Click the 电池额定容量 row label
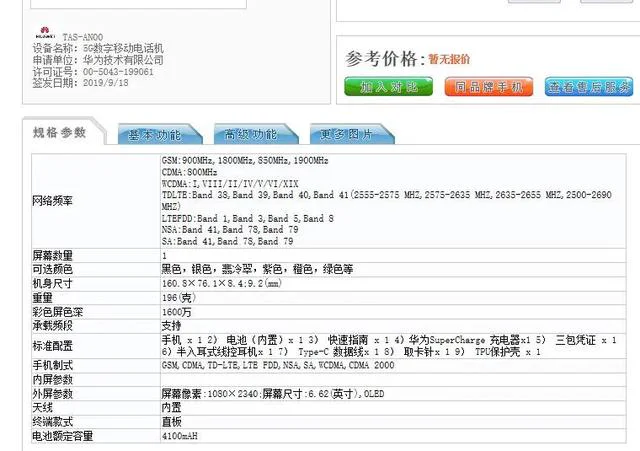This screenshot has width=640, height=451. pos(62,436)
